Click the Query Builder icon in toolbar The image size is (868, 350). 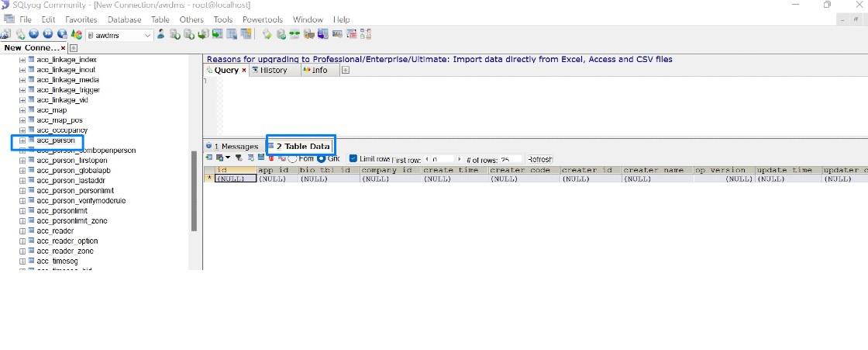click(x=351, y=34)
